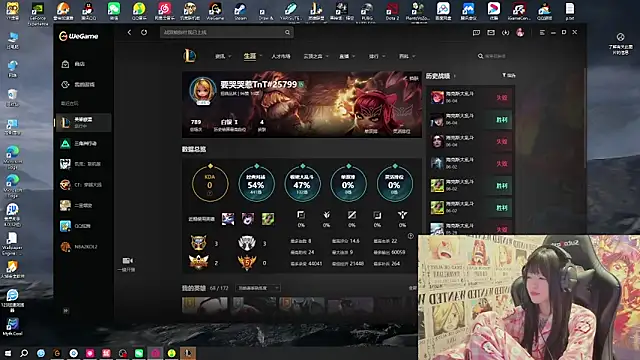The height and width of the screenshot is (360, 640).
Task: Open the Steam desktop shortcut
Action: pos(240,11)
